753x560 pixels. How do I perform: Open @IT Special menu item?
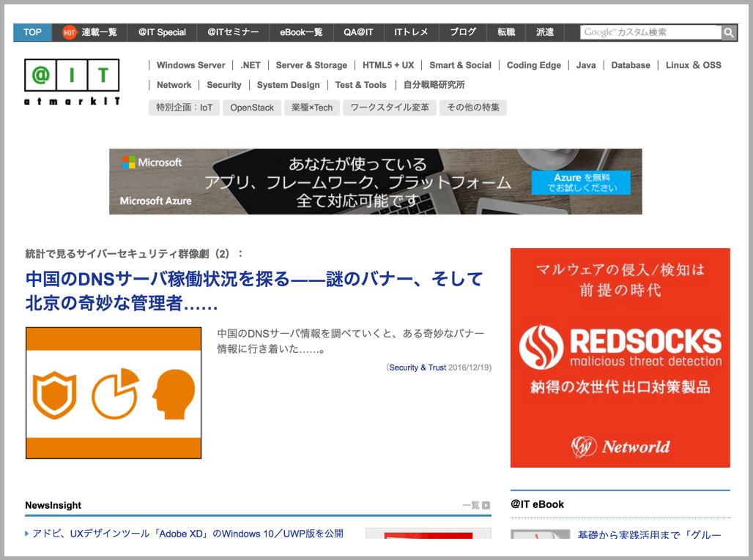point(162,32)
